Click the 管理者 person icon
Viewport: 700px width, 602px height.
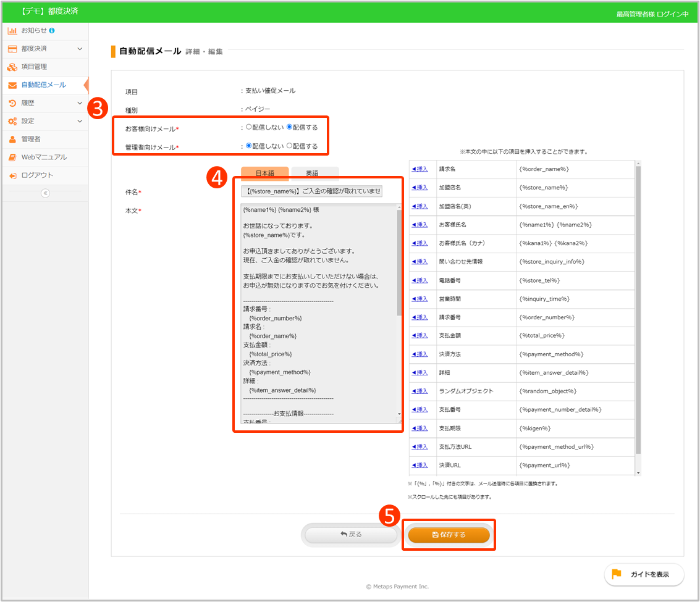coord(12,140)
